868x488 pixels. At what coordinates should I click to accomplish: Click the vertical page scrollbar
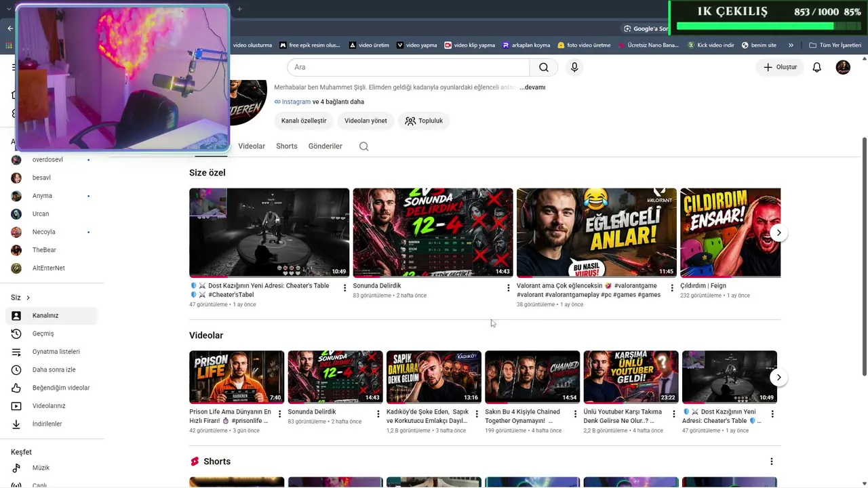click(x=864, y=256)
